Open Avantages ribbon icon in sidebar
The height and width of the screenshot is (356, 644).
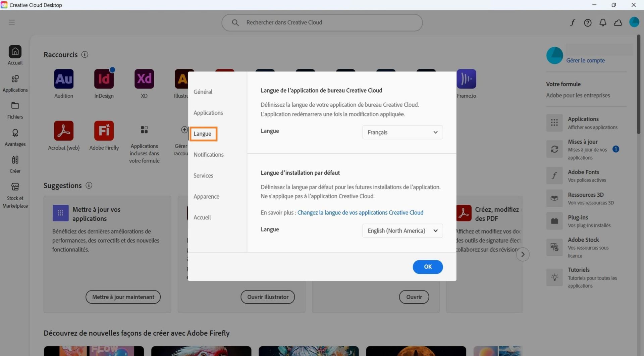15,133
